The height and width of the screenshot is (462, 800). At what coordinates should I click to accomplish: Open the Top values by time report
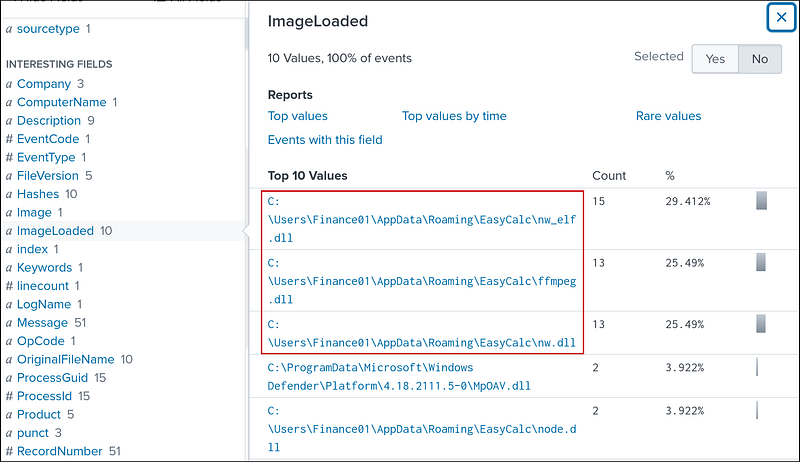[x=454, y=116]
